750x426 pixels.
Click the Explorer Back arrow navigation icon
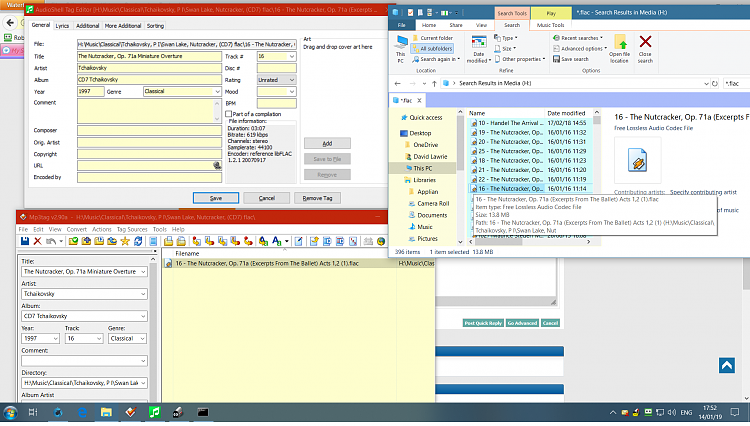coord(397,84)
